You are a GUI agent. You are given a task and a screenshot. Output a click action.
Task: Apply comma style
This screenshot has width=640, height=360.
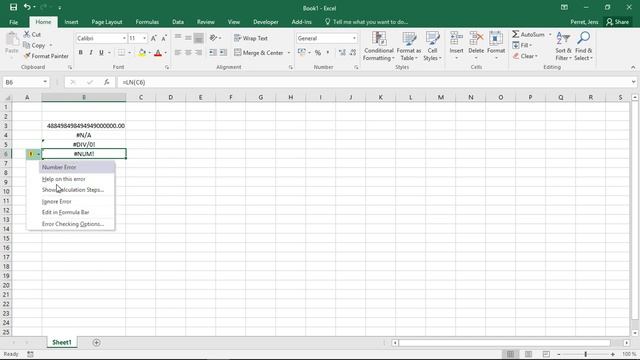(328, 53)
